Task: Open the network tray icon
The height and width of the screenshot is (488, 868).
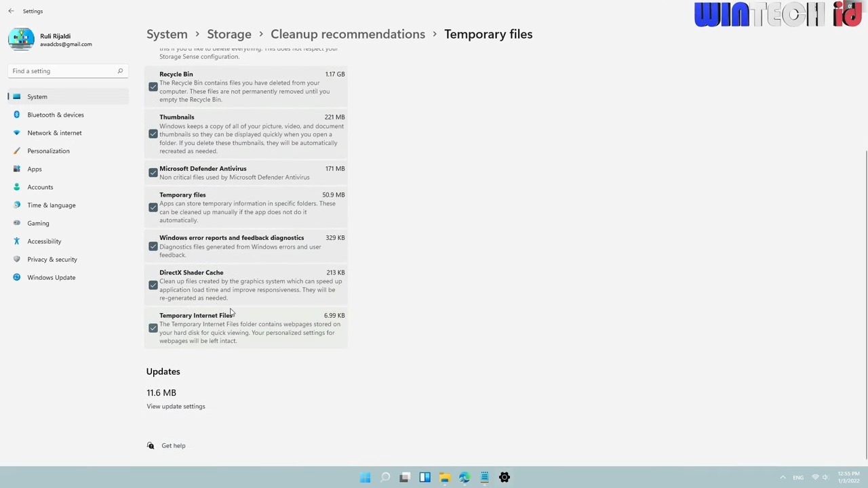Action: coord(815,477)
